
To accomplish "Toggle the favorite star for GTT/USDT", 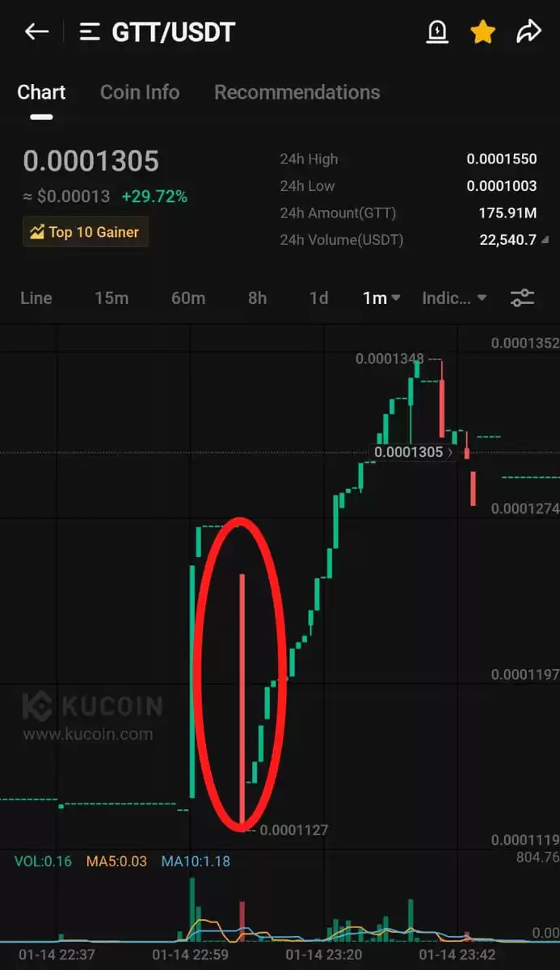I will coord(483,32).
